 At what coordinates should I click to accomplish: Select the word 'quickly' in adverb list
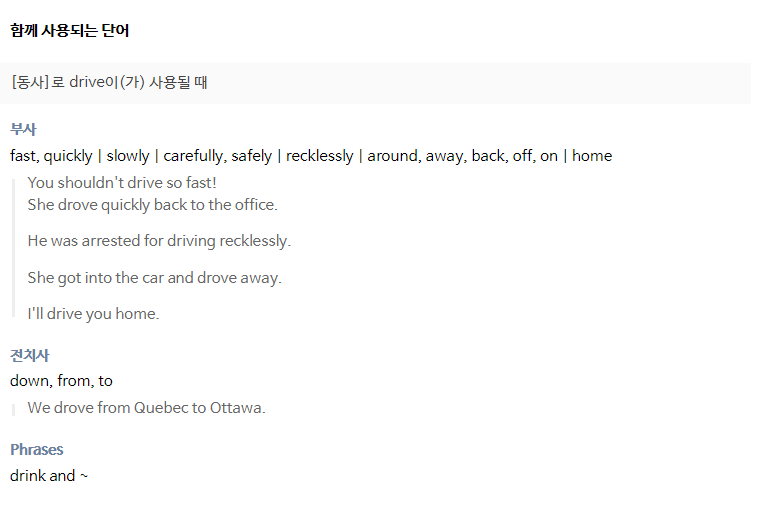coord(68,156)
